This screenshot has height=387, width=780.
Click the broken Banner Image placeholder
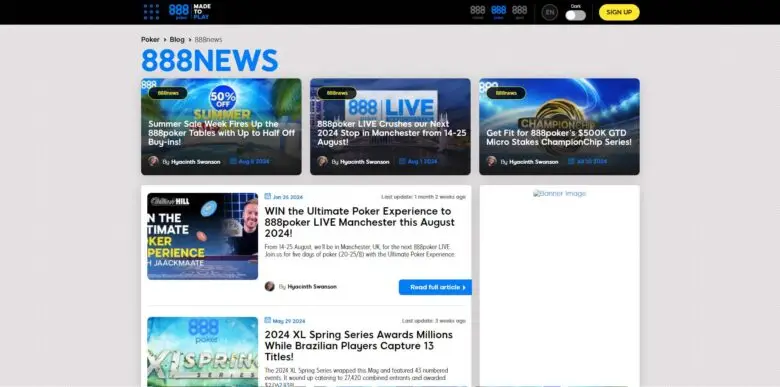[x=560, y=194]
